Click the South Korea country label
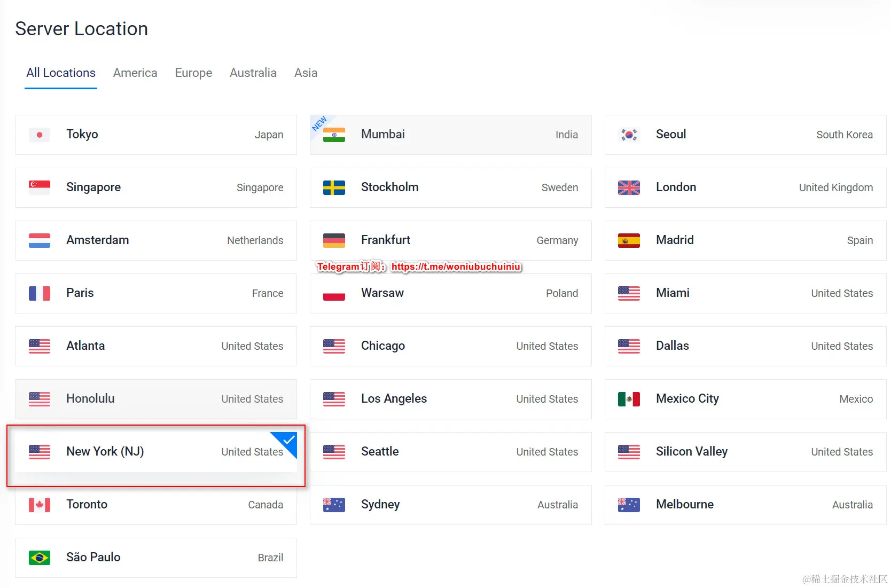Screen dimensions: 891x588 click(x=845, y=135)
